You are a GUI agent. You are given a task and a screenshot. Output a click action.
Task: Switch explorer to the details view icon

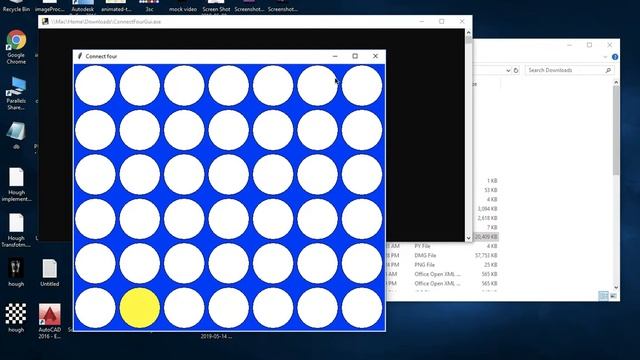(604, 296)
